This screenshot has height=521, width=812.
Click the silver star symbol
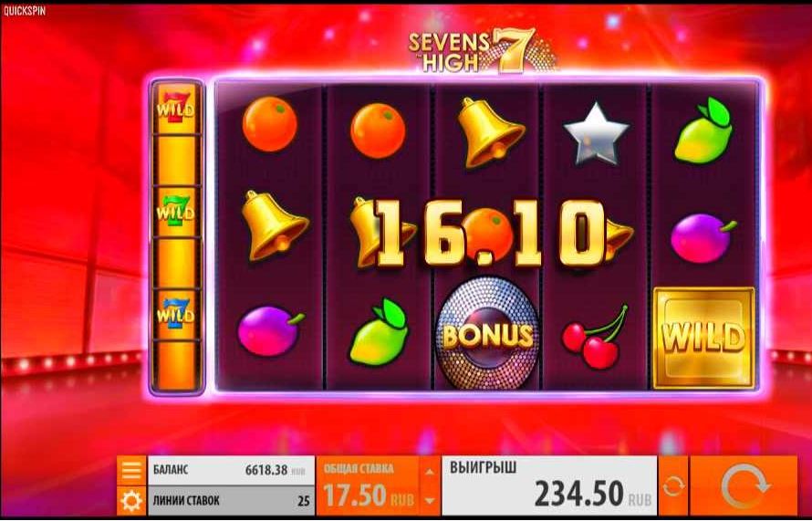(x=596, y=134)
